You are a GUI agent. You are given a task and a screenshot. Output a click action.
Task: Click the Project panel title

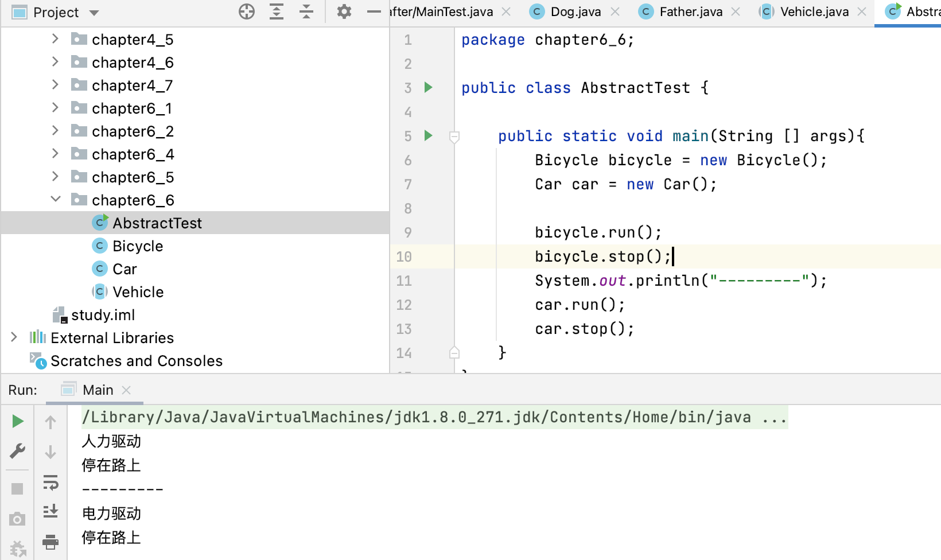(x=56, y=12)
